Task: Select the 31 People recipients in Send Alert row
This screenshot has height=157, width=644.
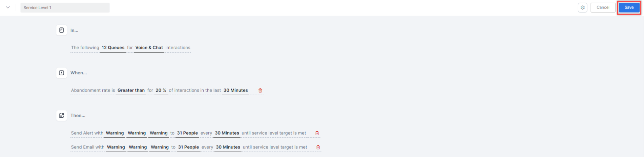Action: (187, 133)
